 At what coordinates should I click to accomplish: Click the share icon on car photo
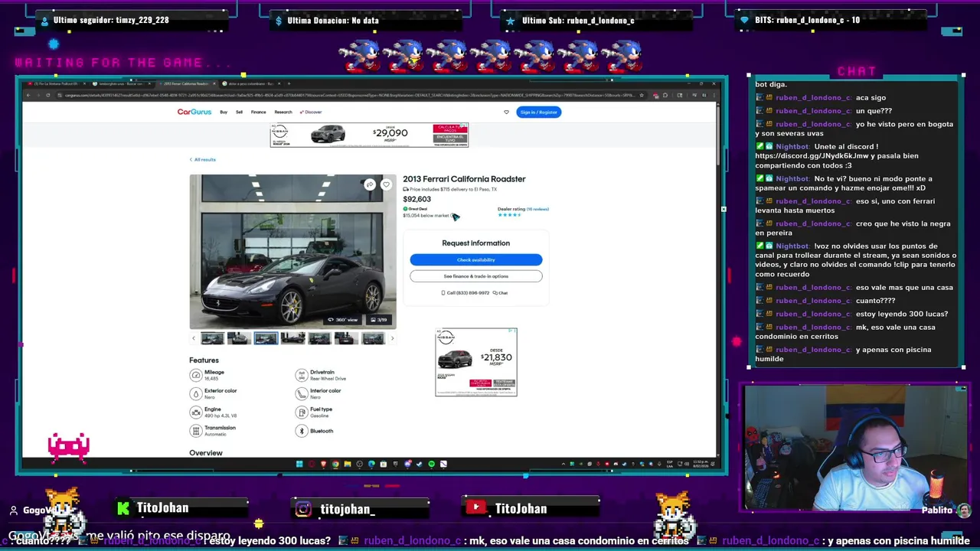[x=370, y=184]
